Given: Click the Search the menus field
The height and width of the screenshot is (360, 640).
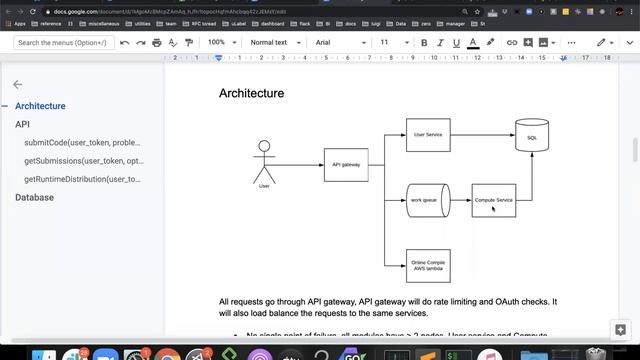Looking at the screenshot, I should pos(64,43).
